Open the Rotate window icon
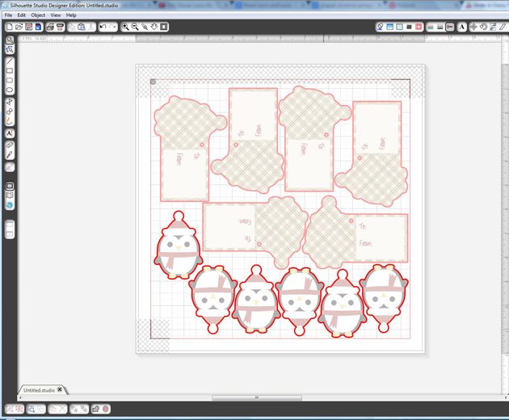This screenshot has height=420, width=509. 483,27
